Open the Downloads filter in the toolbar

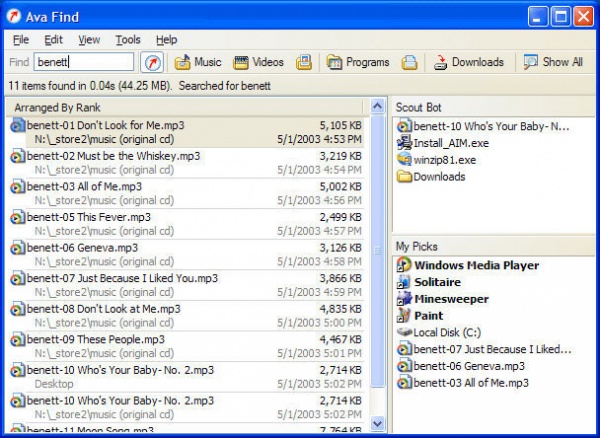click(x=468, y=62)
